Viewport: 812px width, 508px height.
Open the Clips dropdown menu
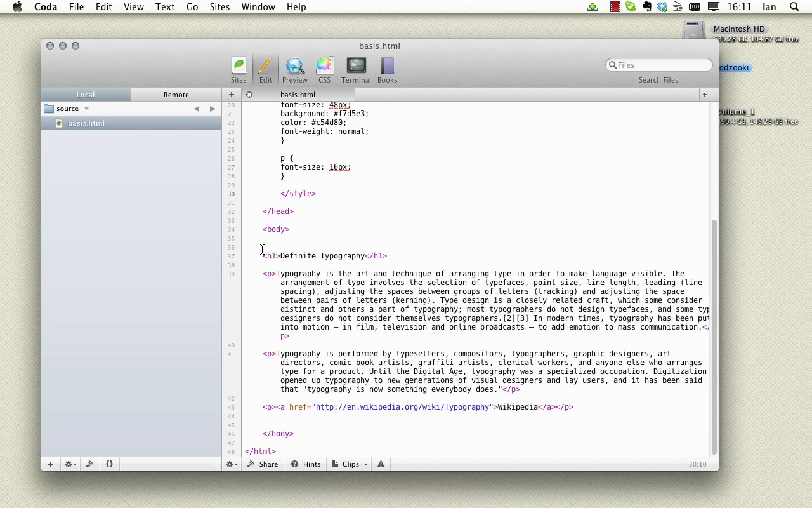[351, 464]
